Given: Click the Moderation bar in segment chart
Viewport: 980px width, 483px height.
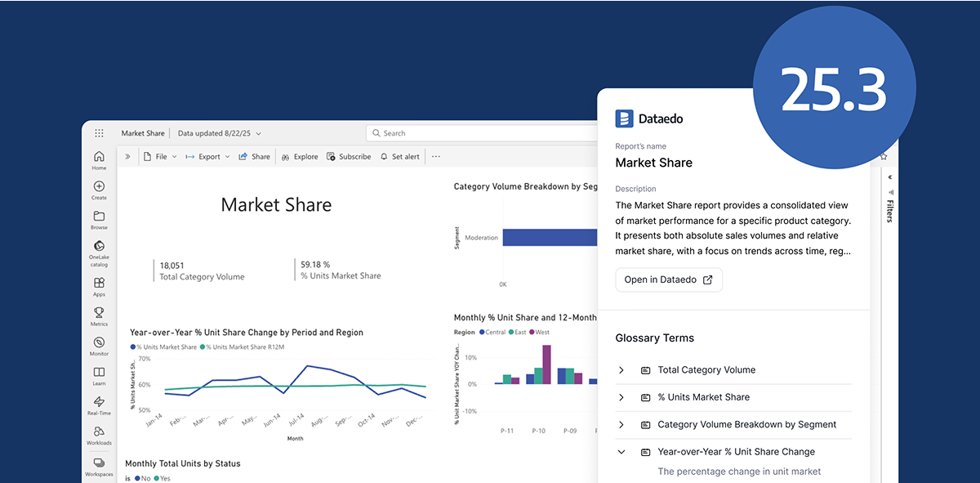Looking at the screenshot, I should (550, 237).
